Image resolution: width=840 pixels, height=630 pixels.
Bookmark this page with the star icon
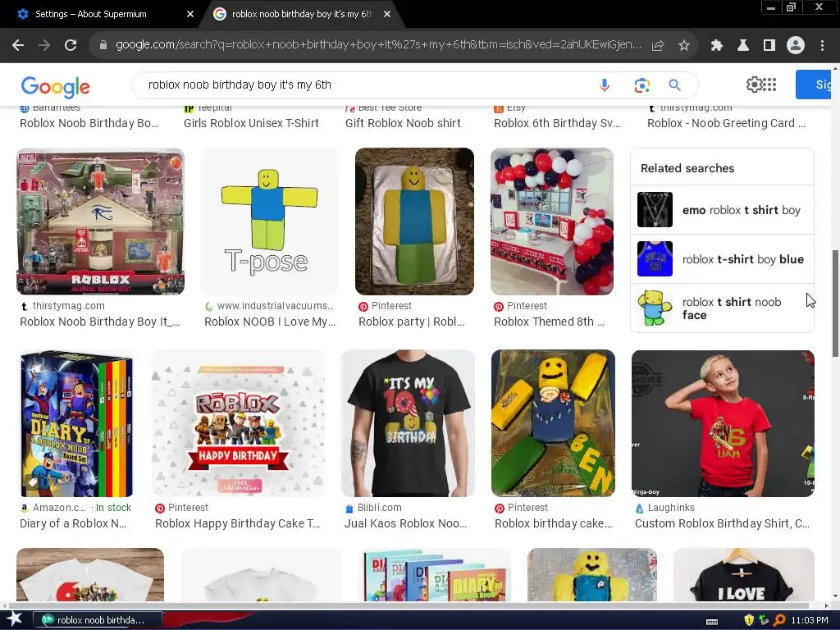pos(684,46)
